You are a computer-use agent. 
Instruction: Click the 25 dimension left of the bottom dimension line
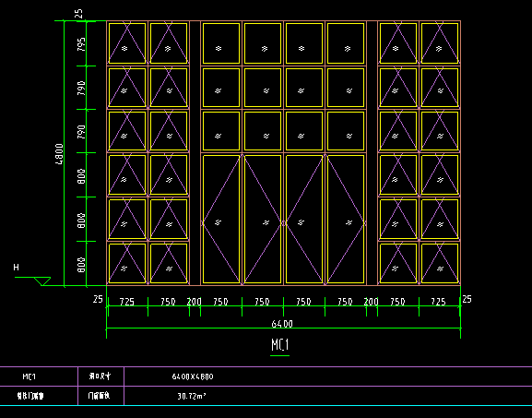pos(98,299)
